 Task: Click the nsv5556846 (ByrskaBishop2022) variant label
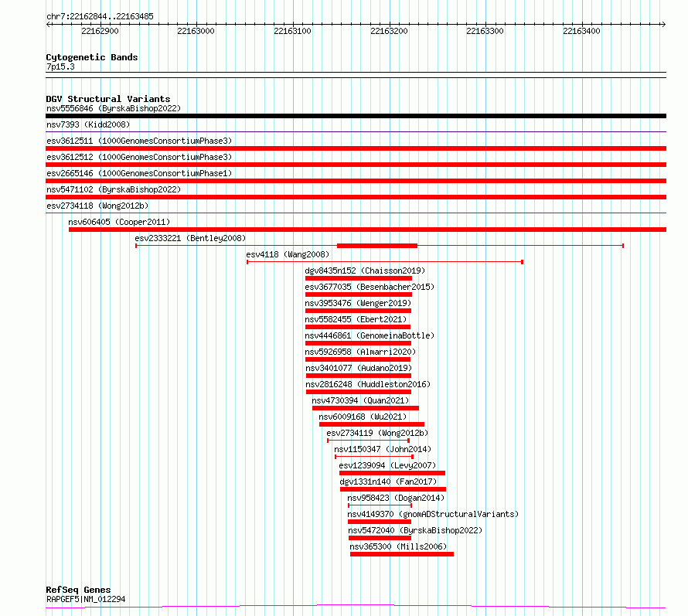click(x=114, y=108)
